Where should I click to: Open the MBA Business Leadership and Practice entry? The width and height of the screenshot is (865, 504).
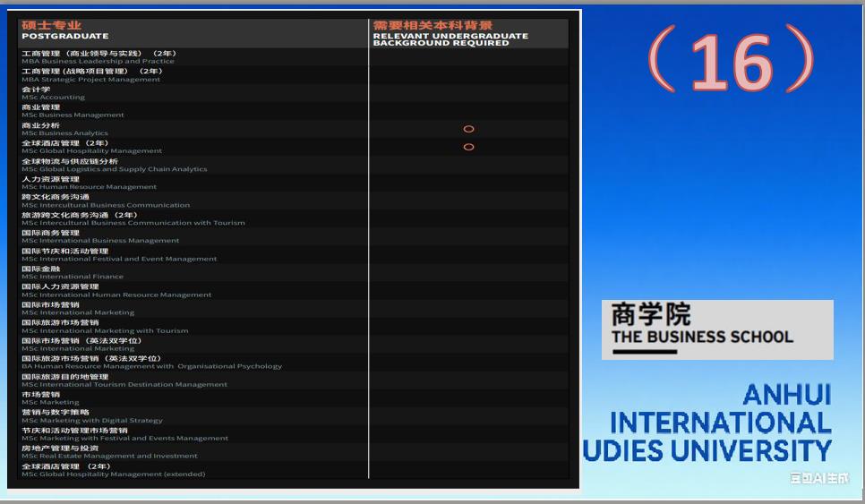click(x=98, y=57)
